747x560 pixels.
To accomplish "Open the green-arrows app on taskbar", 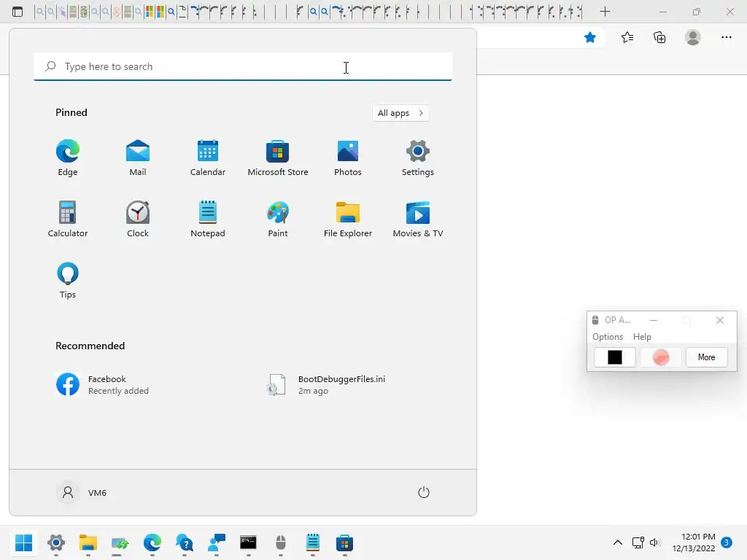I will pyautogui.click(x=120, y=542).
